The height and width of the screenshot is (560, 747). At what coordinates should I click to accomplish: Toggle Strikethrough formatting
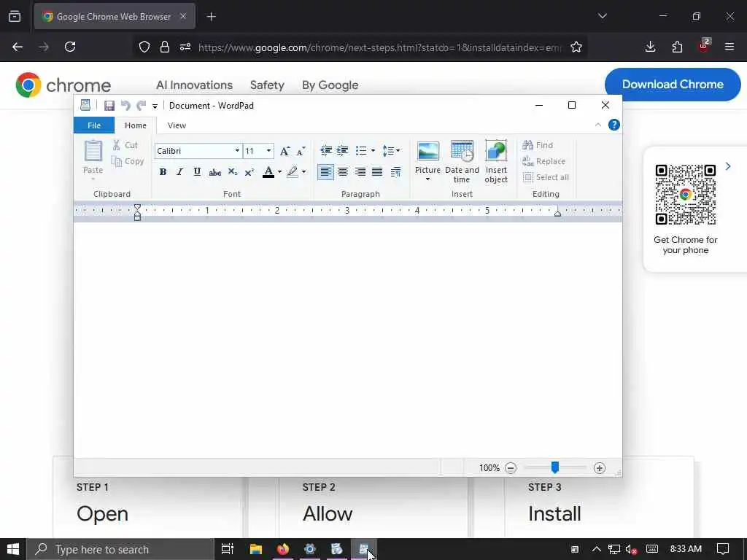click(215, 172)
